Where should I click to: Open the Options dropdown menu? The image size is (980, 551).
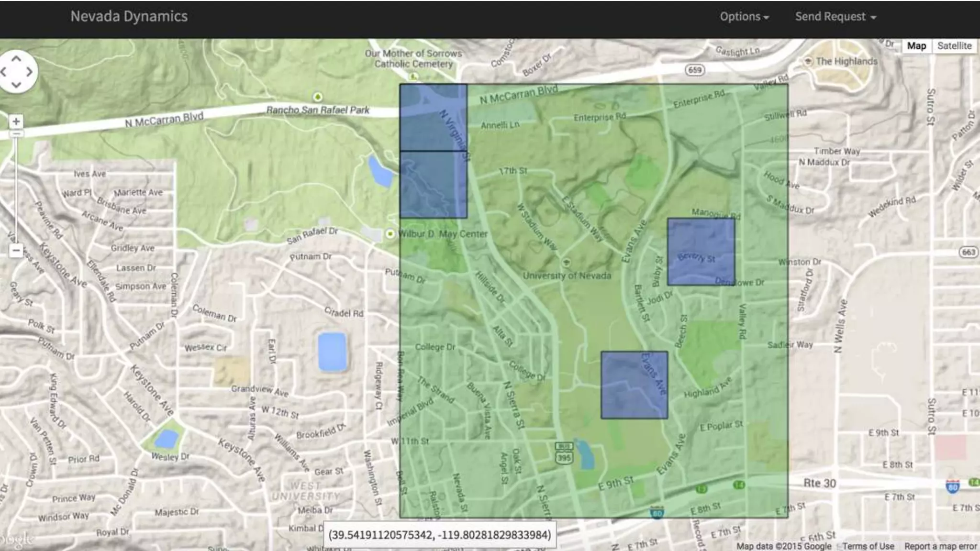tap(744, 17)
